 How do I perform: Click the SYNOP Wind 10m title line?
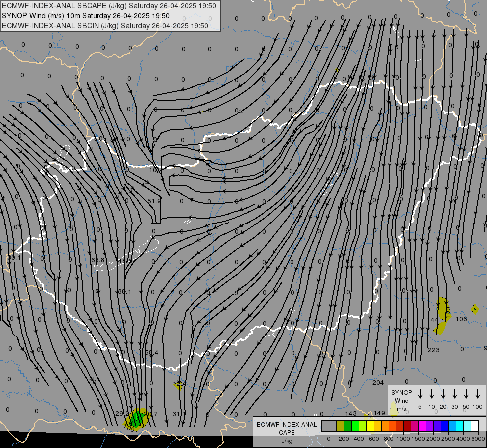[x=86, y=16]
